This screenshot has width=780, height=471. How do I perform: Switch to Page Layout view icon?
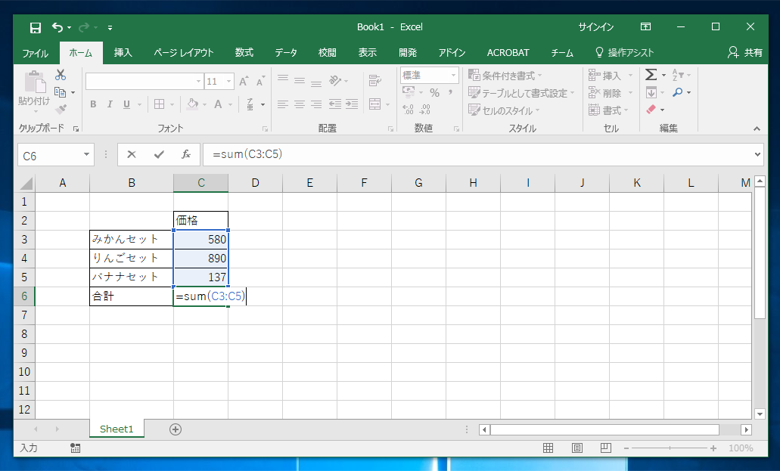(577, 448)
